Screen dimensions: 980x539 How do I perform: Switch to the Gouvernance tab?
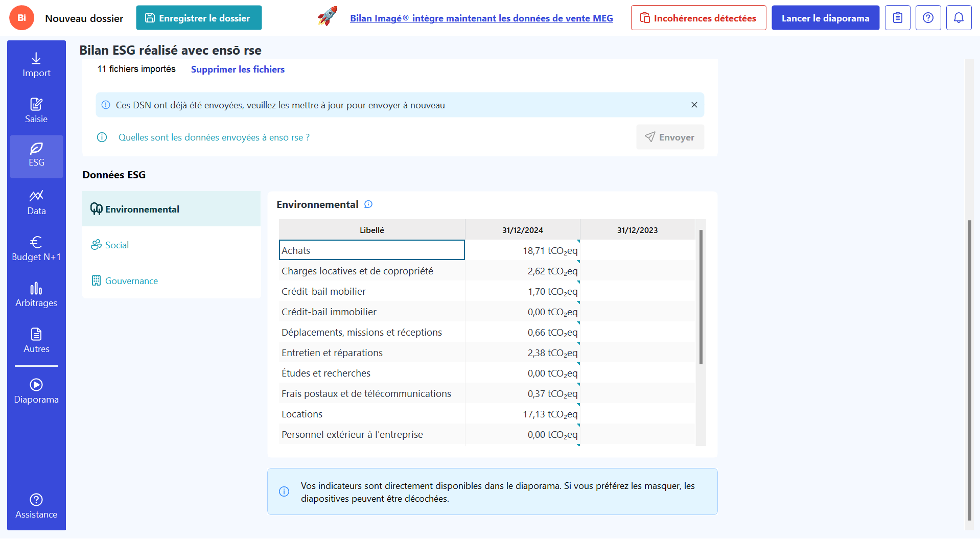tap(131, 280)
